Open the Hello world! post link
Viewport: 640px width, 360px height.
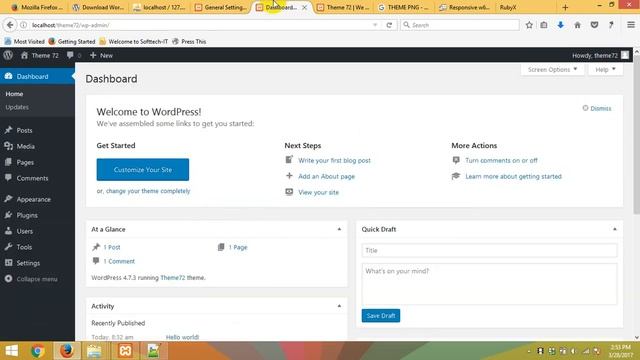pyautogui.click(x=182, y=337)
